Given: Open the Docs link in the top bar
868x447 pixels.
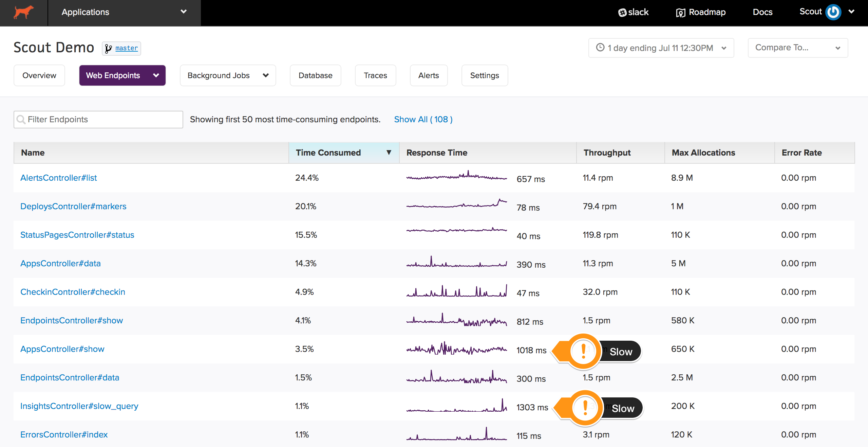Looking at the screenshot, I should coord(762,12).
